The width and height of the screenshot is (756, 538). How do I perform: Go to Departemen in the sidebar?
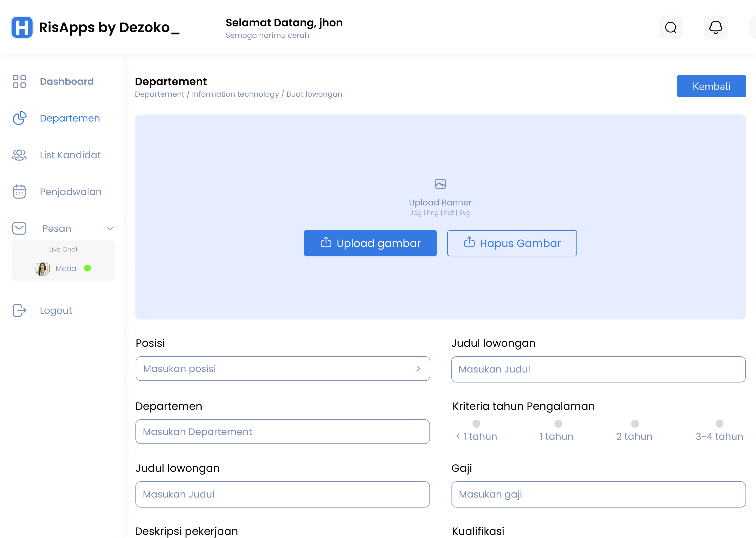[70, 118]
